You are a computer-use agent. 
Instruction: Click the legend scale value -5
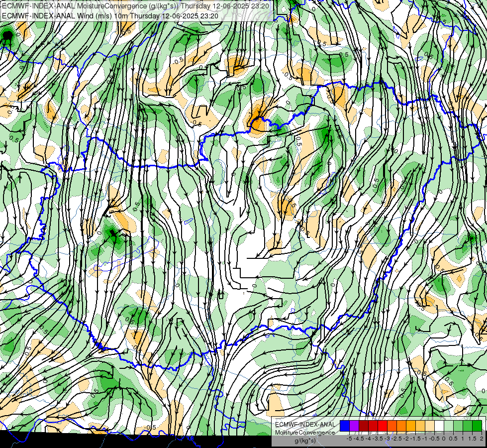(x=349, y=439)
